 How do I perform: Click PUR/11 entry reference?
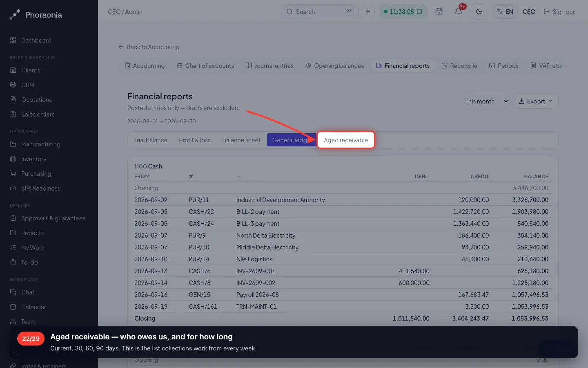point(198,200)
